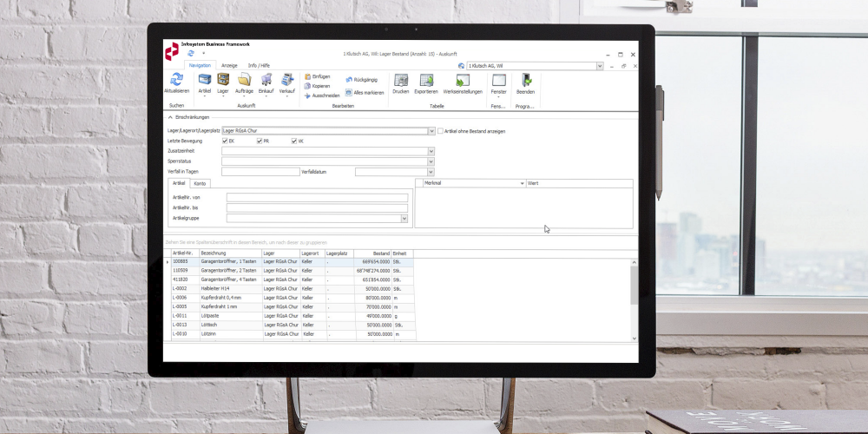Open the Artikelgruppe dropdown

click(404, 219)
